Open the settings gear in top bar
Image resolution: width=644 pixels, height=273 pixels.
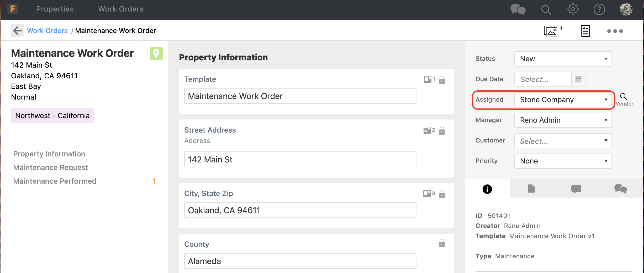(573, 10)
